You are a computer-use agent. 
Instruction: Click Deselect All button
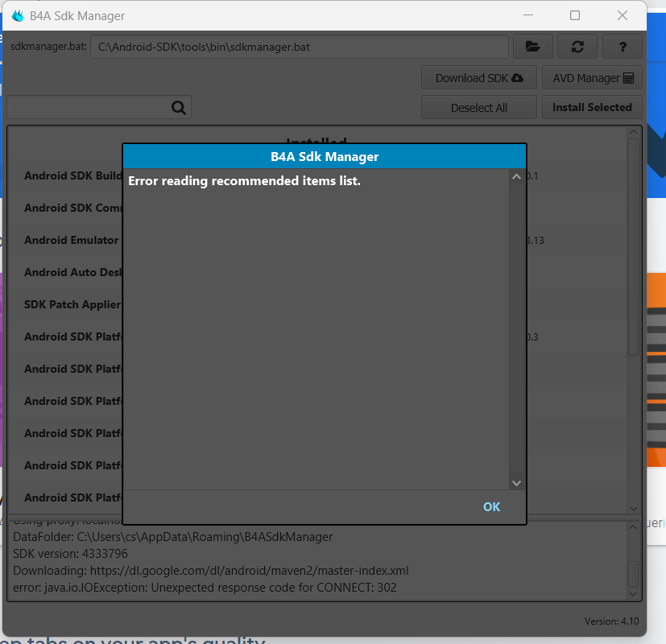tap(479, 107)
